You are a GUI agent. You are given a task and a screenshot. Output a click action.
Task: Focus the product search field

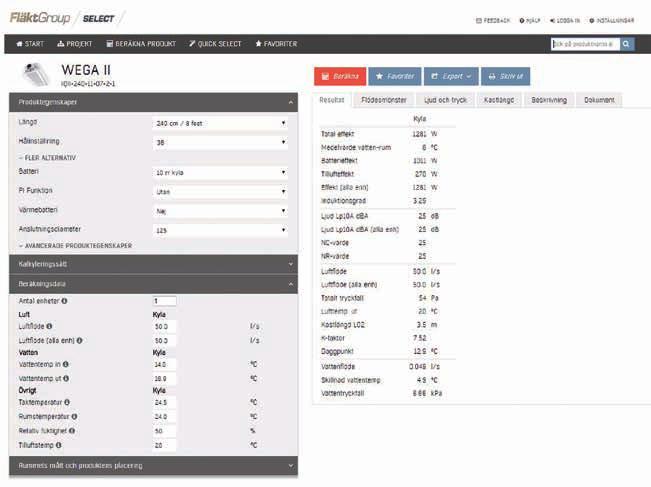(x=585, y=44)
